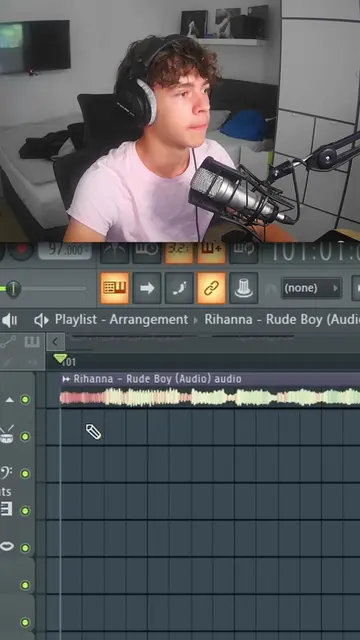The width and height of the screenshot is (360, 640).
Task: Expand the arrow after Arrangement breadcrumb
Action: tap(196, 320)
